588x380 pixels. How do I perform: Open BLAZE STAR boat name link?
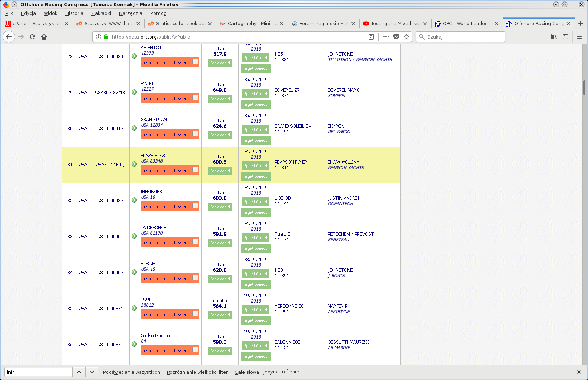(x=153, y=156)
